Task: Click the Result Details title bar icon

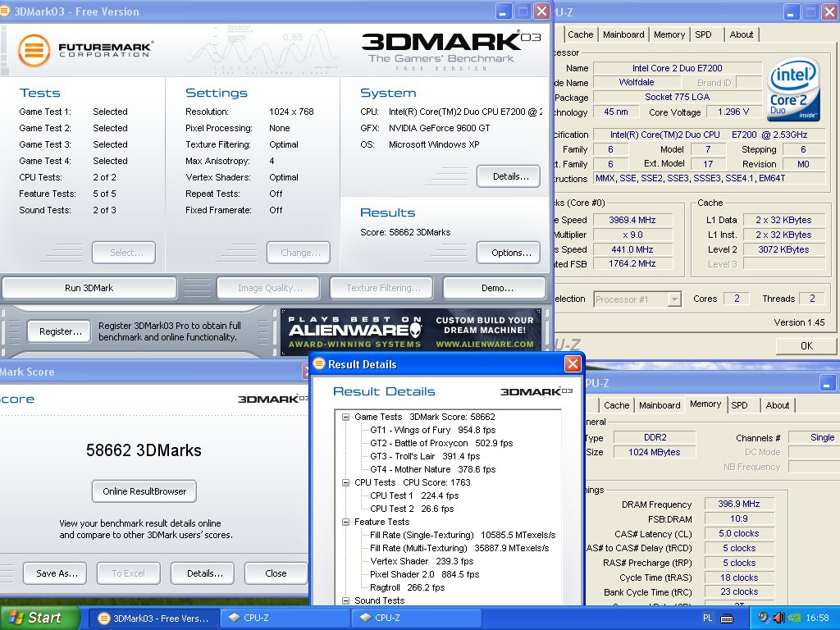Action: [x=319, y=363]
